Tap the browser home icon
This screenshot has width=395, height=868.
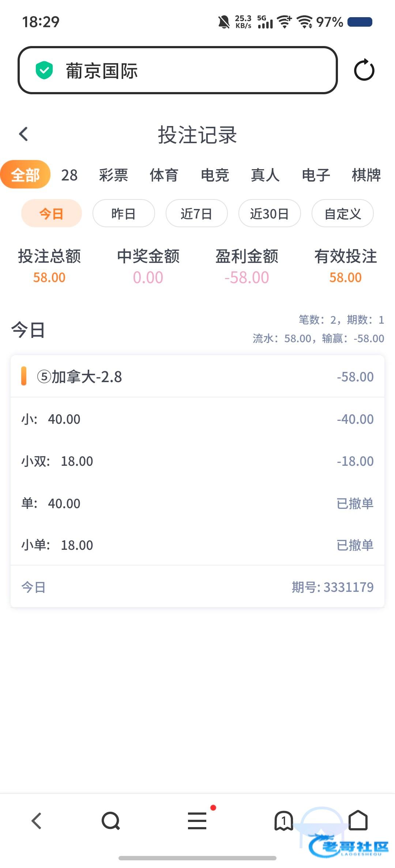(x=358, y=820)
